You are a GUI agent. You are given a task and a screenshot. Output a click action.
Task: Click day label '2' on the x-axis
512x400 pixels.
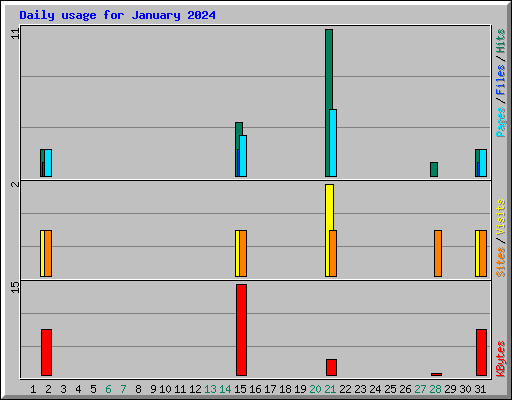pyautogui.click(x=48, y=389)
